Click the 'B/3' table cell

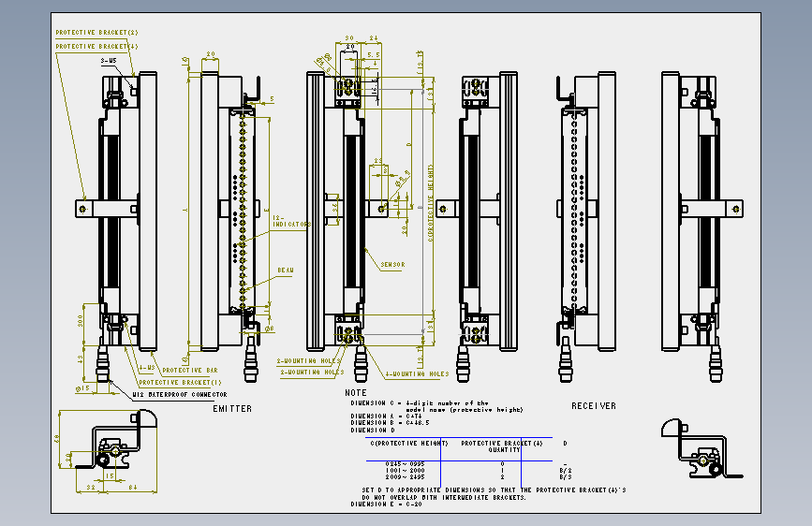[566, 476]
